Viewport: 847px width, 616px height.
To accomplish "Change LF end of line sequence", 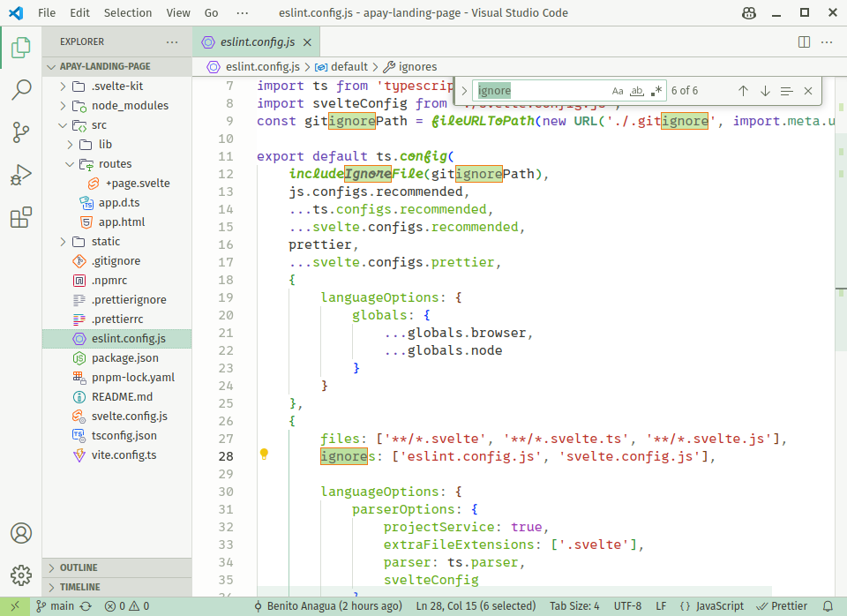I will pos(661,606).
